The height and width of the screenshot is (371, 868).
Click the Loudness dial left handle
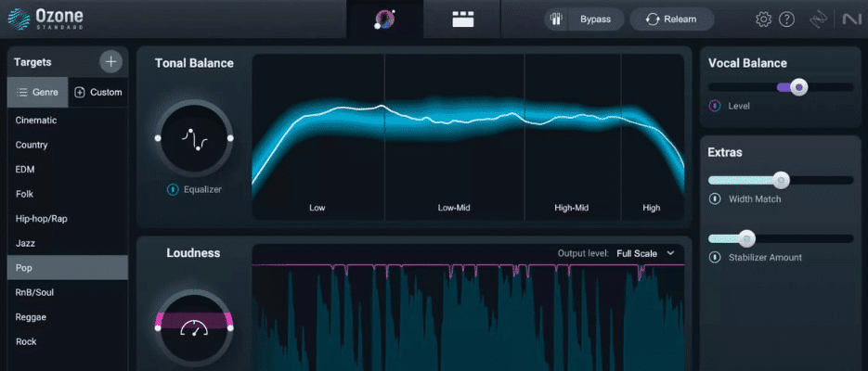158,328
